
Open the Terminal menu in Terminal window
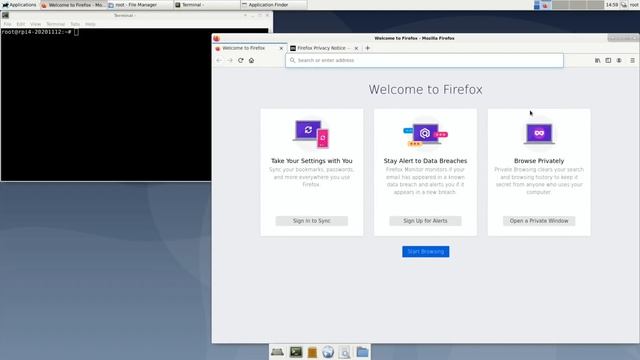coord(56,24)
